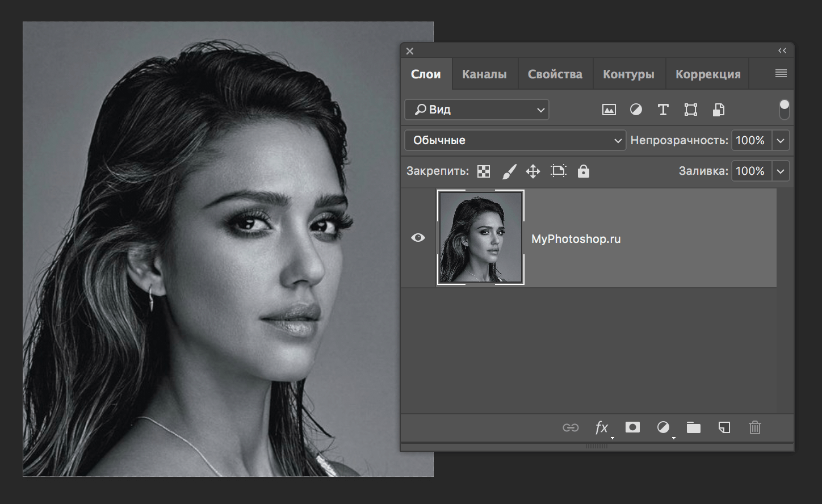Open layer styles via the fx icon

coord(602,427)
